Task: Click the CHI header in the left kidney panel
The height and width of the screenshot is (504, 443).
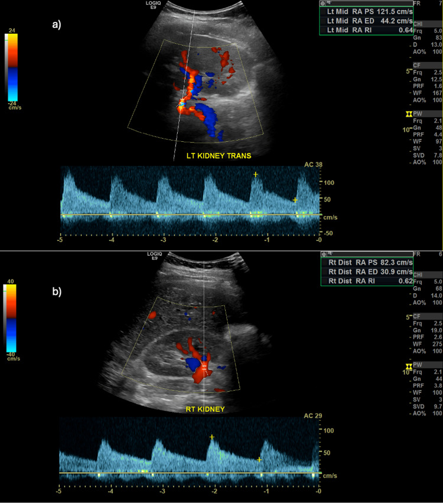Action: tap(427, 24)
